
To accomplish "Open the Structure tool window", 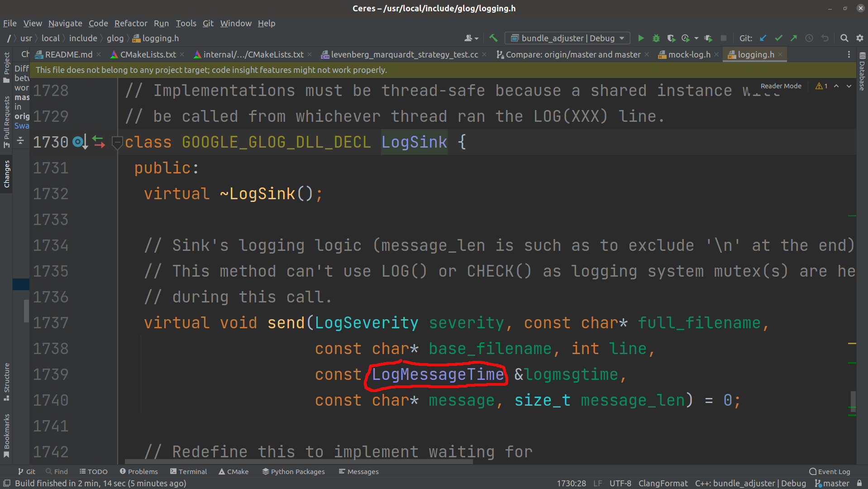I will [6, 382].
